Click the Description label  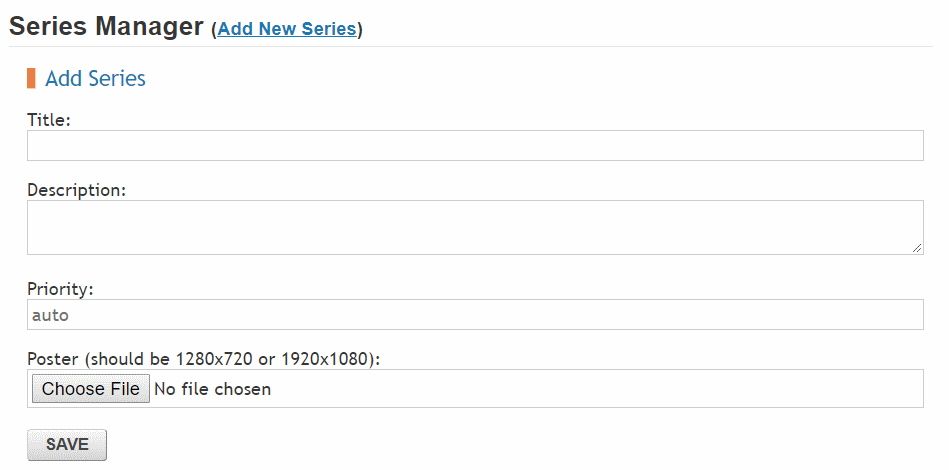pyautogui.click(x=76, y=190)
